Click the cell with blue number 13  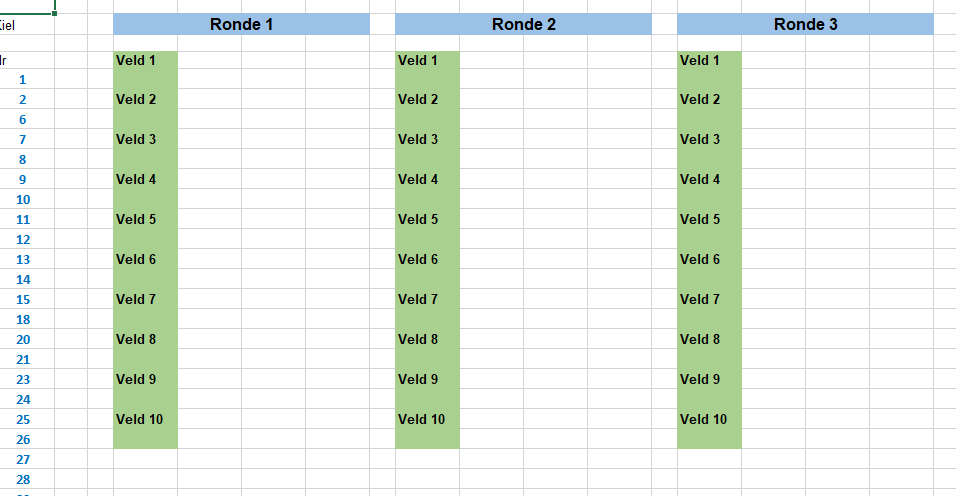[x=22, y=259]
